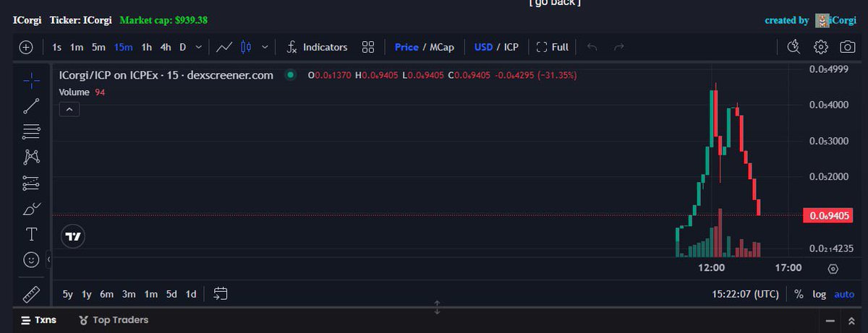868x333 pixels.
Task: Minimize the bottom transactions panel
Action: [830, 321]
